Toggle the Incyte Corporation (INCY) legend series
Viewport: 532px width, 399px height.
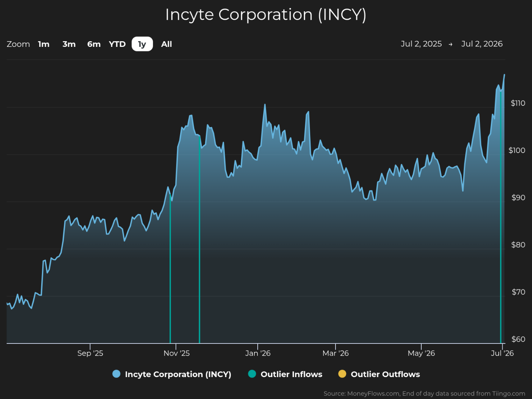click(172, 374)
